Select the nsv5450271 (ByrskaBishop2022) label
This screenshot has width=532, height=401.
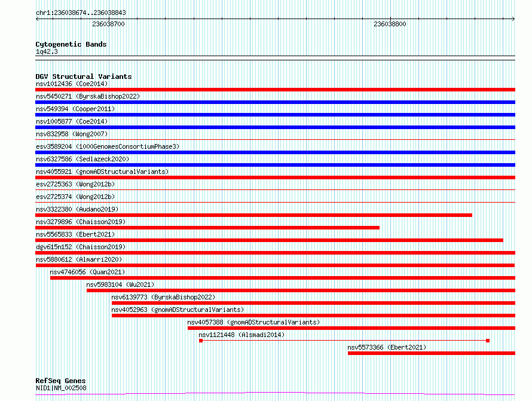pos(88,96)
